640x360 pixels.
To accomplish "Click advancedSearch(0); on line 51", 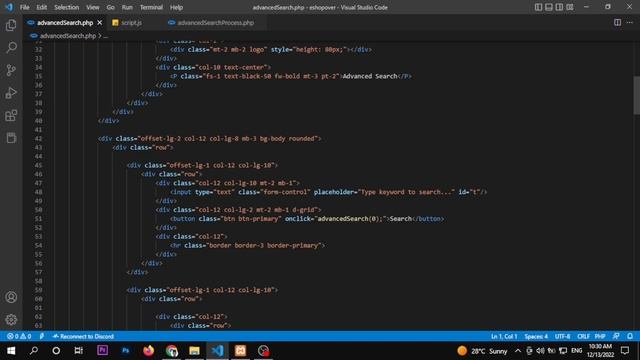I will click(351, 219).
